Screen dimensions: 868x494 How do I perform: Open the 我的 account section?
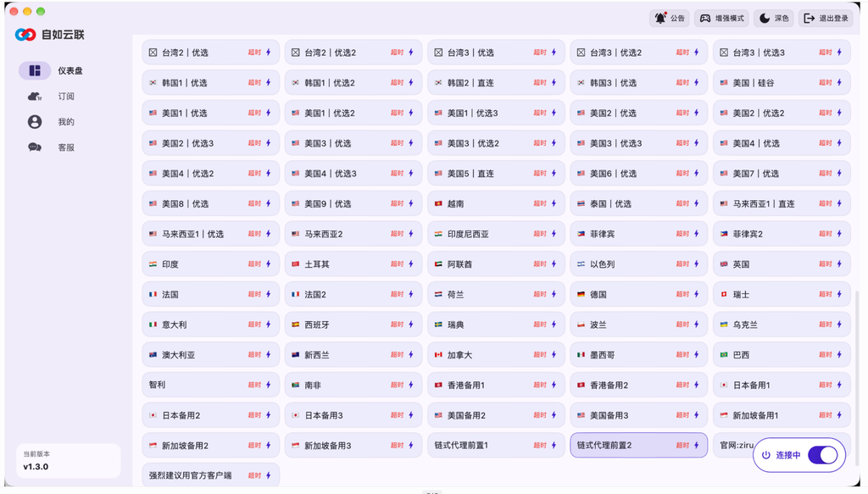pyautogui.click(x=53, y=122)
